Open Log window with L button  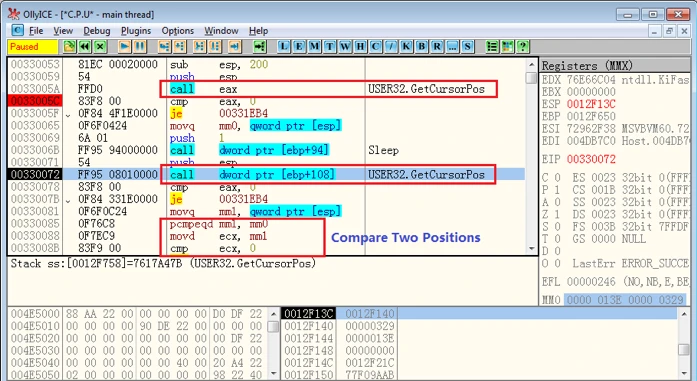[284, 47]
